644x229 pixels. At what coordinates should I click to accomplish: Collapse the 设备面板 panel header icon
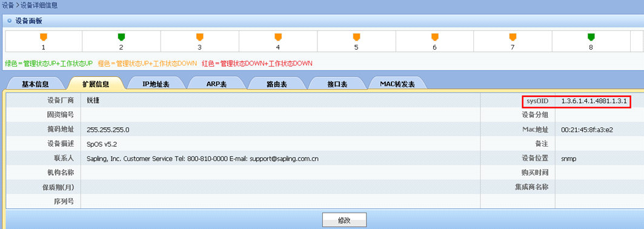pyautogui.click(x=9, y=21)
